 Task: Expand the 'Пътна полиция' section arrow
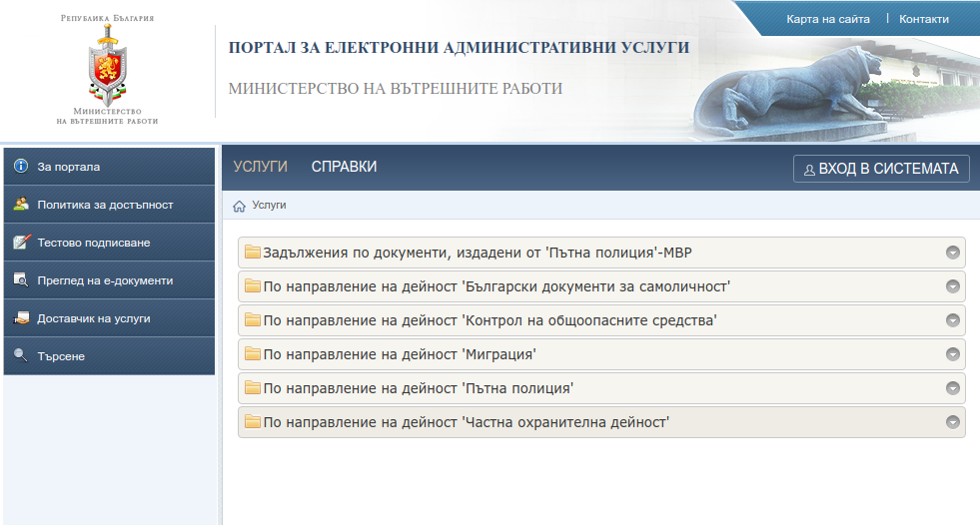pos(952,388)
